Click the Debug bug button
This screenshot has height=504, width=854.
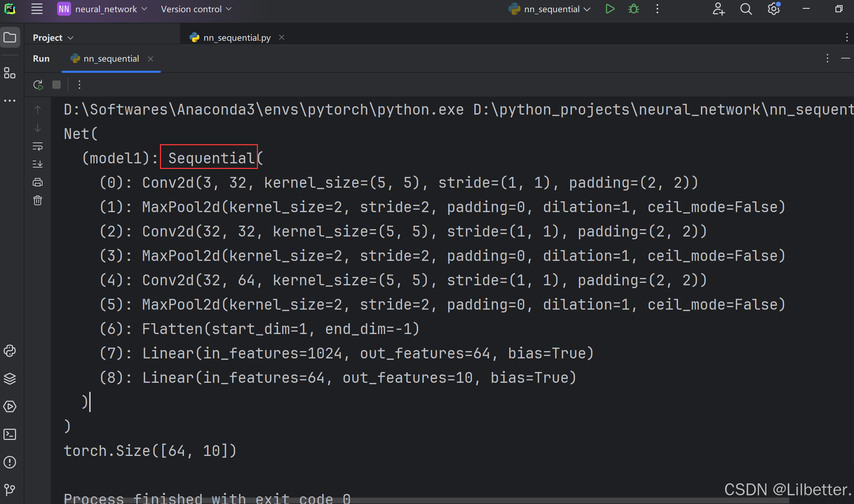pyautogui.click(x=633, y=9)
